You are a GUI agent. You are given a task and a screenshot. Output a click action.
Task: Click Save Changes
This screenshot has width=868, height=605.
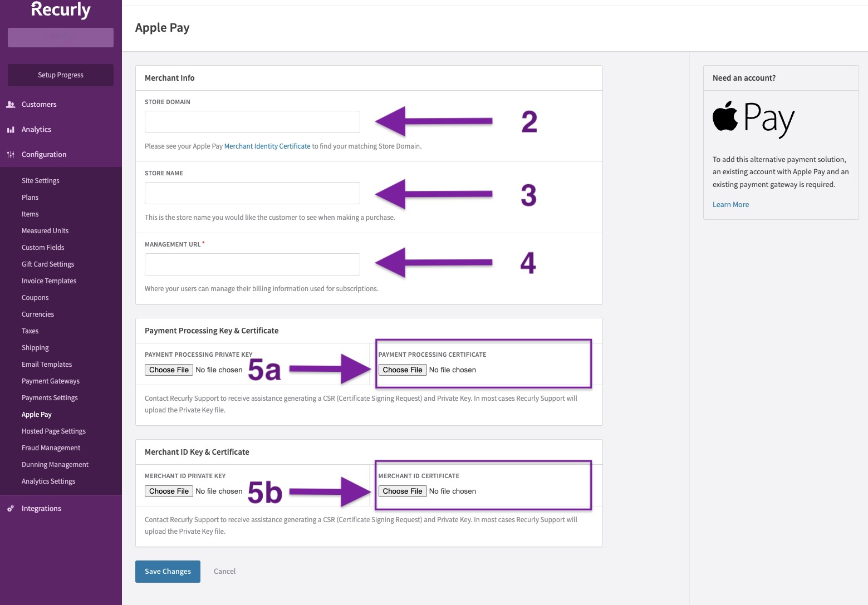168,572
